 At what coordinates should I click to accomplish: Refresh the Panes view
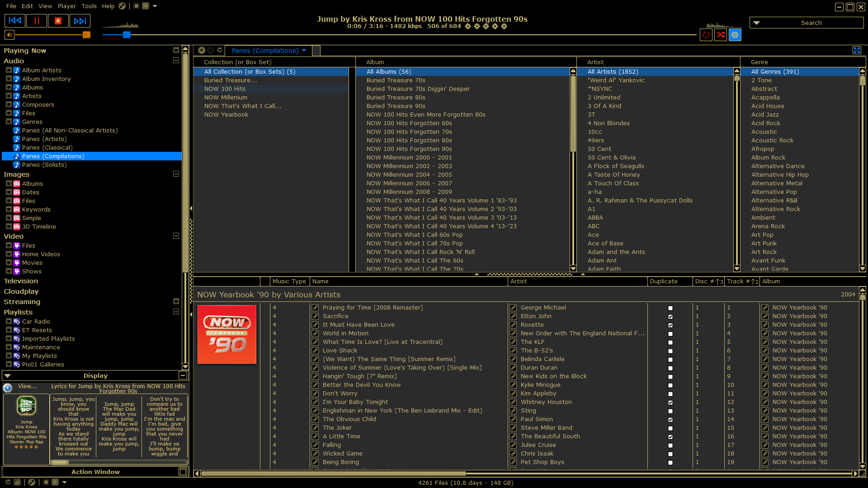point(220,50)
